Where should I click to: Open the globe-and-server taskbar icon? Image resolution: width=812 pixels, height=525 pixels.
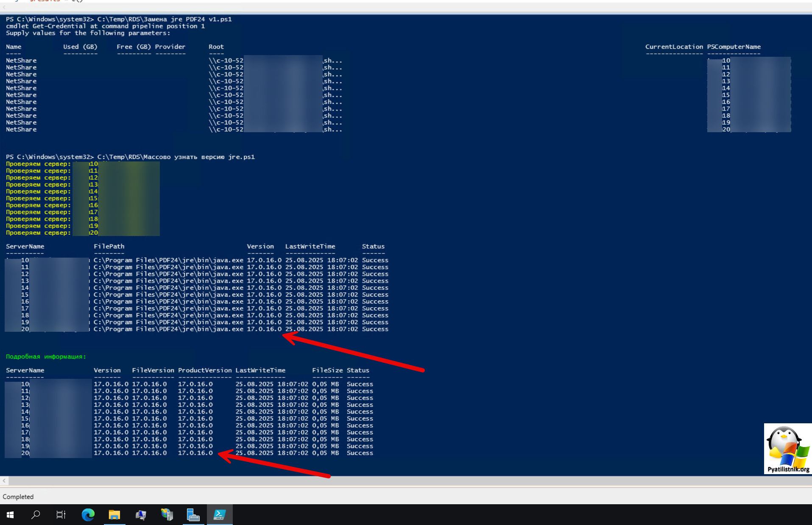[167, 514]
